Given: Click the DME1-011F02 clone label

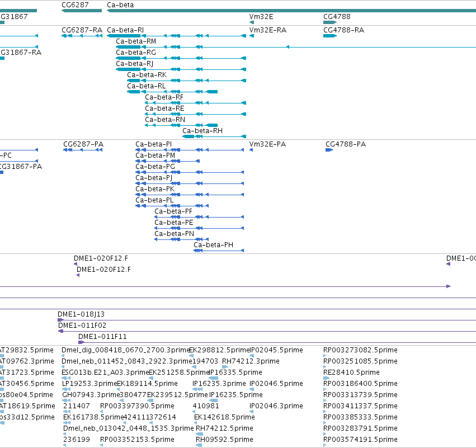Looking at the screenshot, I should (x=82, y=326).
